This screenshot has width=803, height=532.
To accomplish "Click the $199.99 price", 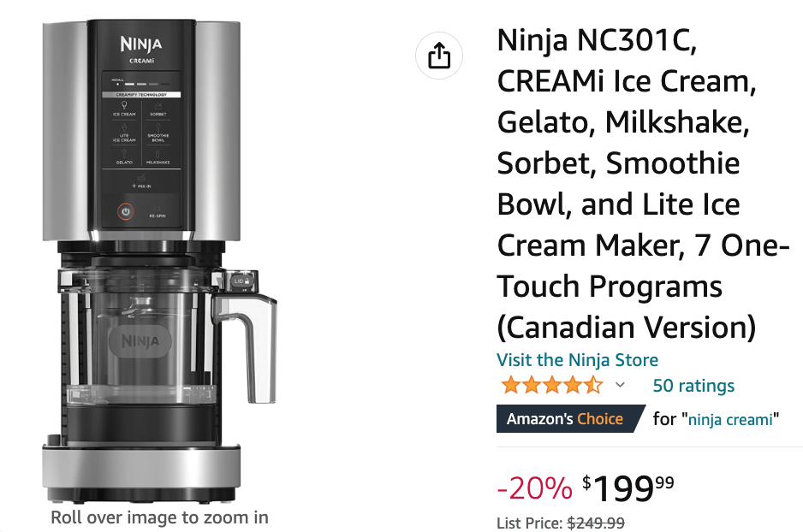I will click(x=628, y=488).
